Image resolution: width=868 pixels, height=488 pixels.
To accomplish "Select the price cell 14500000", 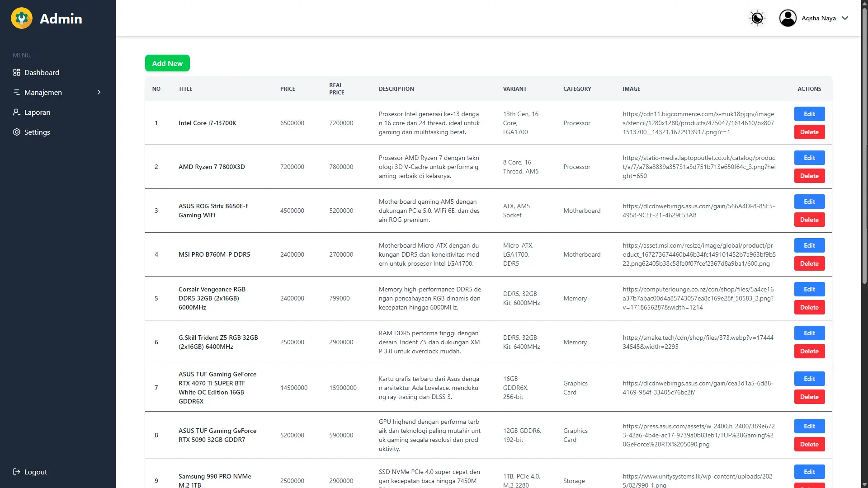I will click(x=294, y=388).
